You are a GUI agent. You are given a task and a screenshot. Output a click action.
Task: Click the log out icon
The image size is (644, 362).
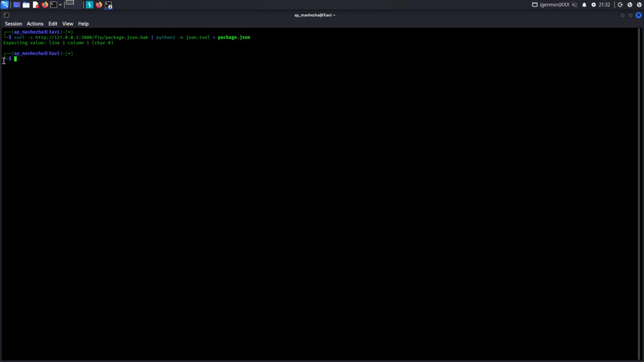pyautogui.click(x=620, y=5)
